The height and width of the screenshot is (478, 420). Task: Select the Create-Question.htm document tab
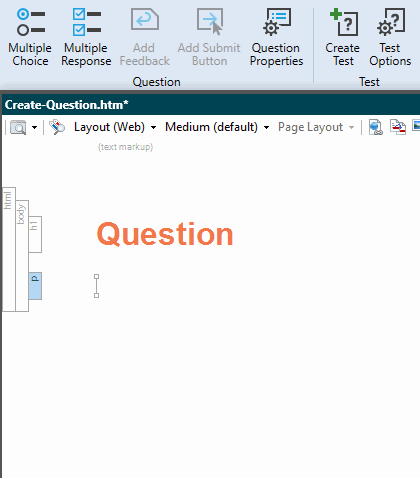point(66,105)
